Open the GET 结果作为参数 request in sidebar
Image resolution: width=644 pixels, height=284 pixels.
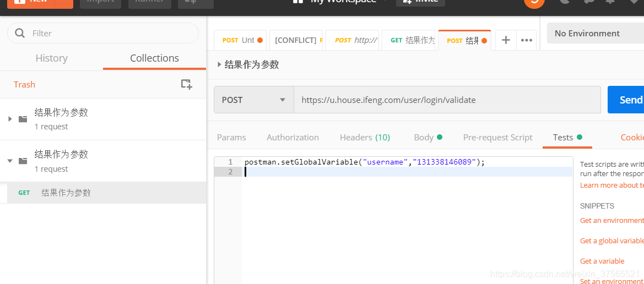(x=106, y=193)
